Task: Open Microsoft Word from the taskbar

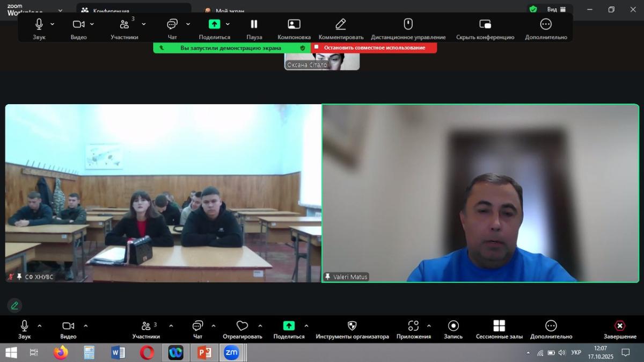Action: (x=118, y=353)
